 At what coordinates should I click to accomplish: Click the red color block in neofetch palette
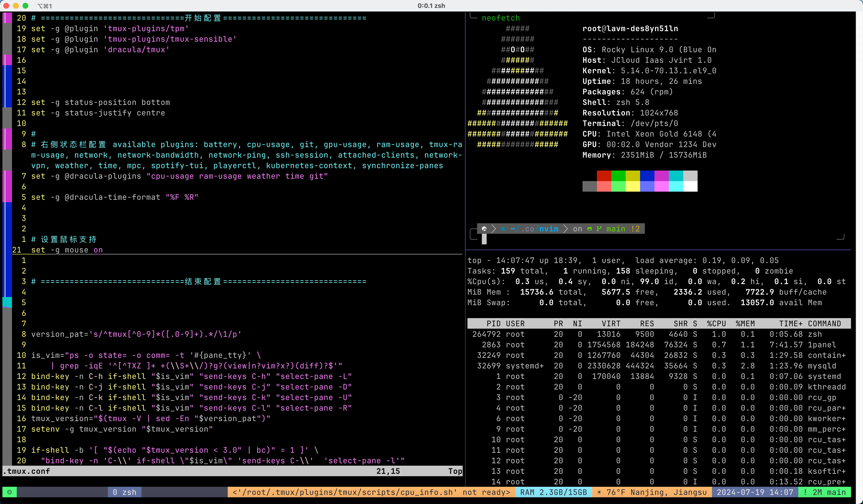click(x=604, y=176)
